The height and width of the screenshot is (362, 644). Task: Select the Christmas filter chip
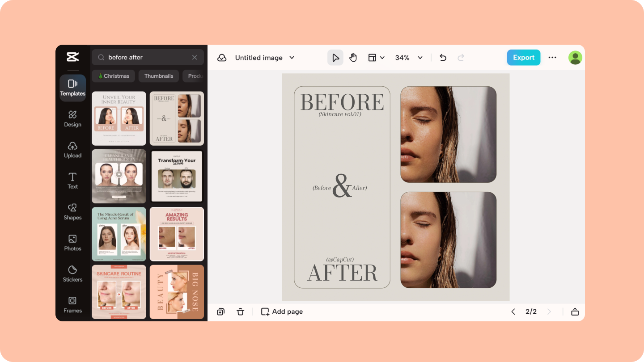pyautogui.click(x=113, y=76)
